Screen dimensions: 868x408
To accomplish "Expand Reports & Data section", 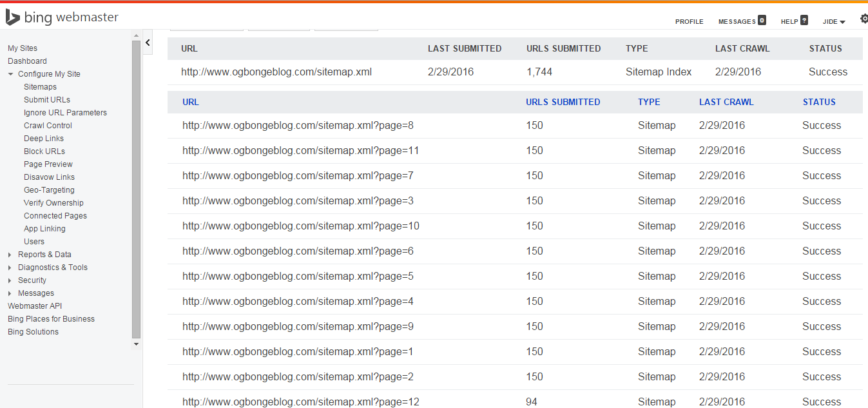I will pyautogui.click(x=10, y=255).
